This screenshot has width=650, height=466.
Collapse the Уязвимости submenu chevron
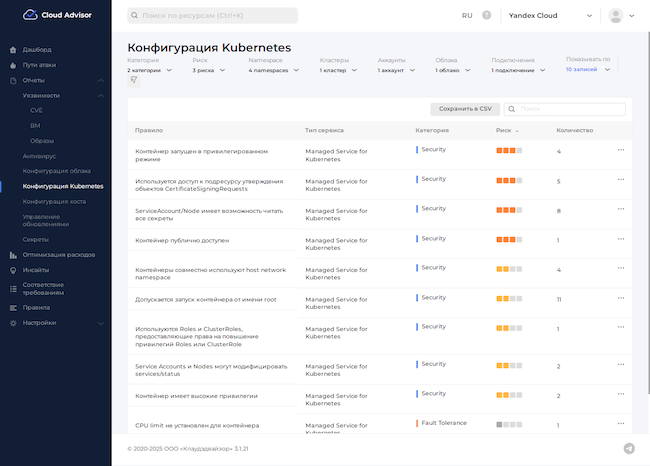pyautogui.click(x=101, y=96)
